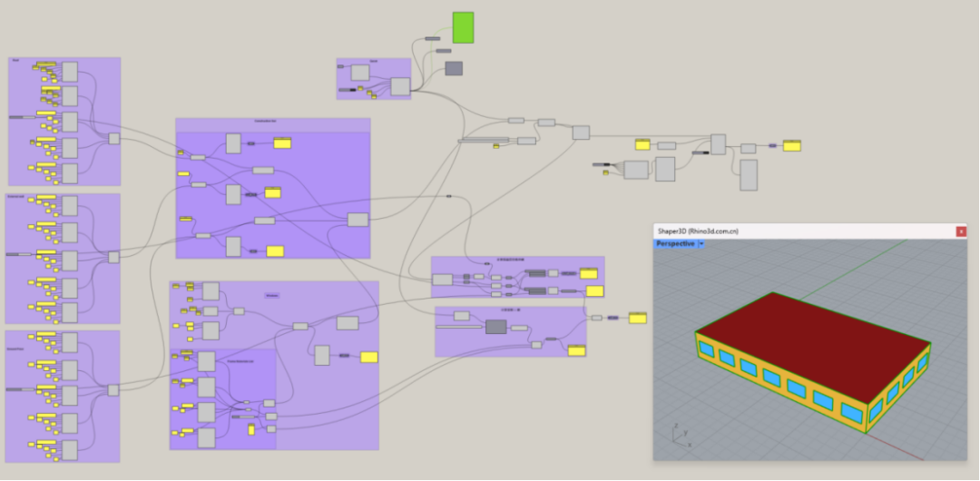
Task: Click the bright green panel component
Action: [463, 27]
